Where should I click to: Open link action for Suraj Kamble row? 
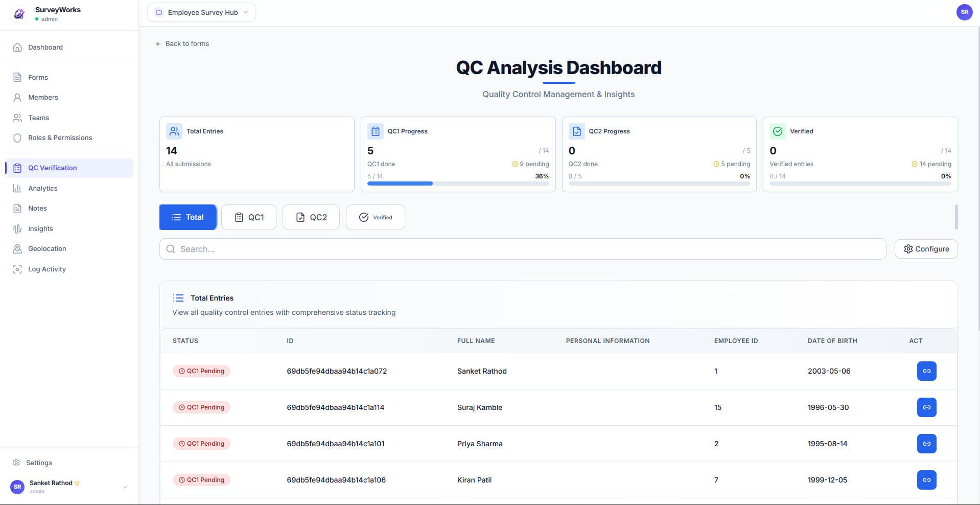pyautogui.click(x=926, y=407)
